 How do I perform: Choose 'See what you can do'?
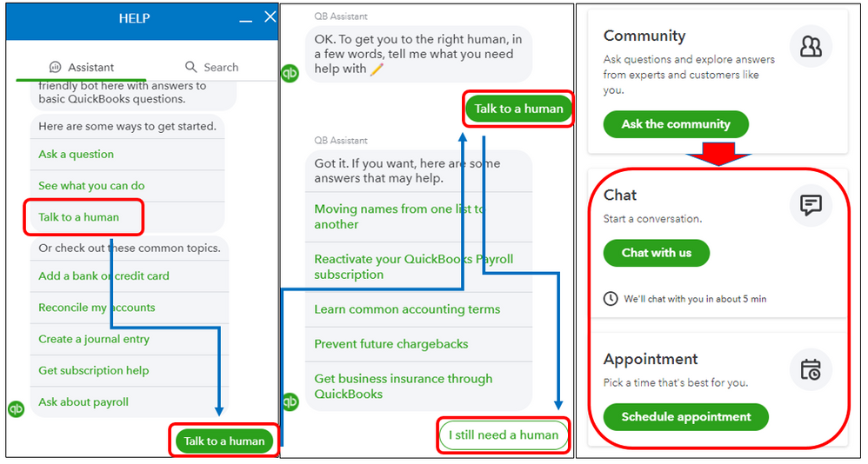pos(91,186)
